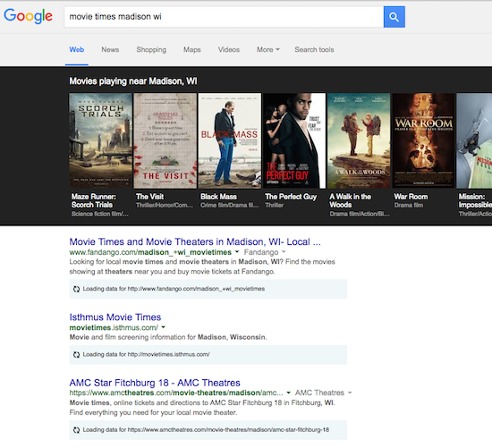Click the 'Science fiction film/...' genre text
Viewport: 492px width, 448px height.
[100, 214]
